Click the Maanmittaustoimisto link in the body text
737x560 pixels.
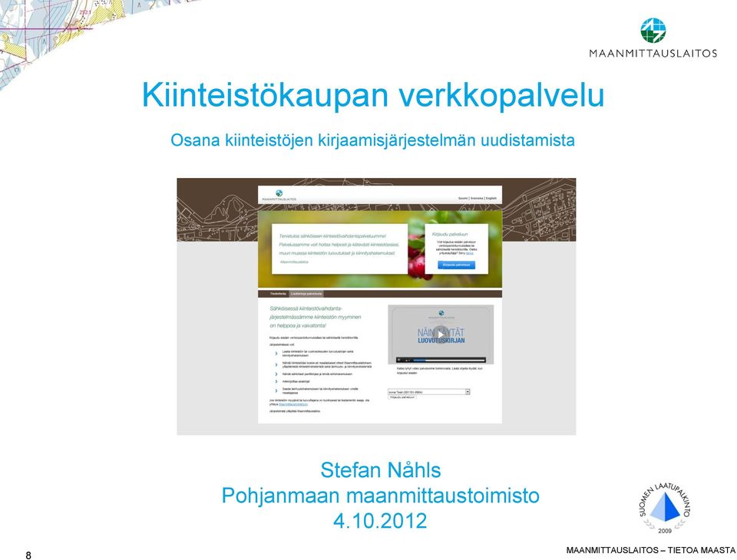tap(293, 404)
